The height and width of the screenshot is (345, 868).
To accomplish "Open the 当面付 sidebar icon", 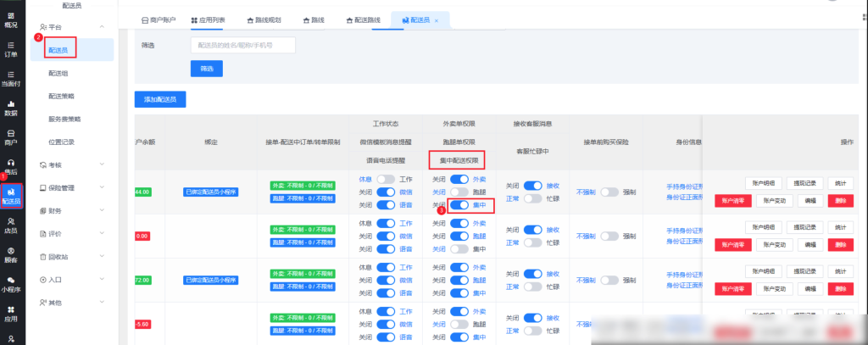I will click(10, 78).
